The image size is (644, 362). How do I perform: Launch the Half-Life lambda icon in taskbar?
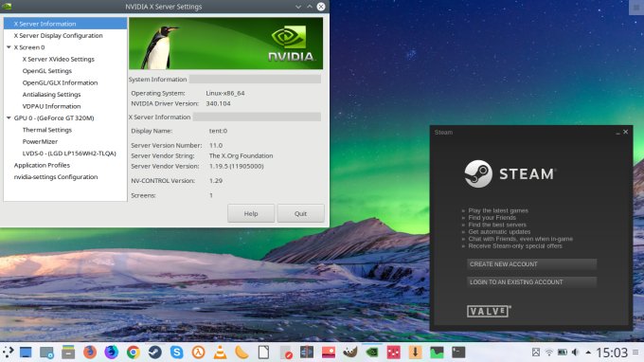[x=198, y=353]
